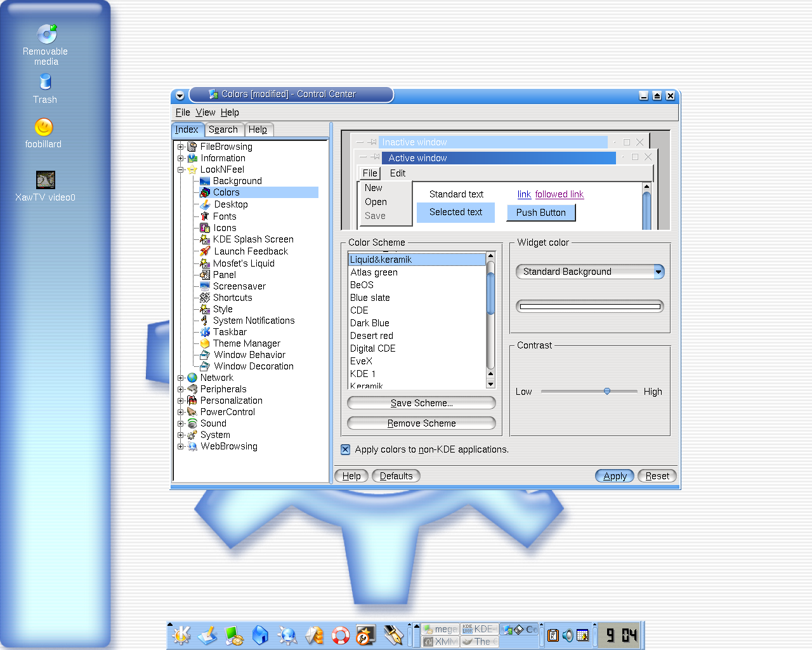Screen dimensions: 812x650
Task: Launch XawTV video0 desktop icon
Action: click(45, 187)
